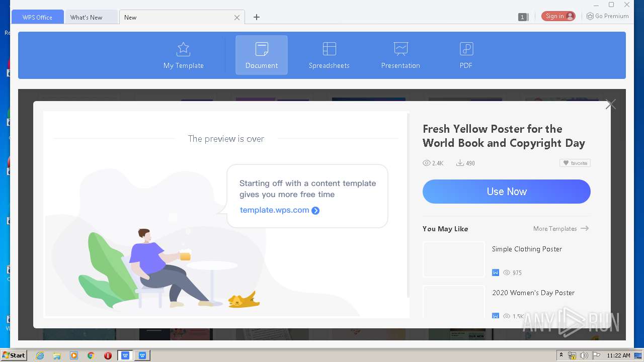Open the template.wps.com link
Viewport: 644px width, 362px height.
point(274,210)
